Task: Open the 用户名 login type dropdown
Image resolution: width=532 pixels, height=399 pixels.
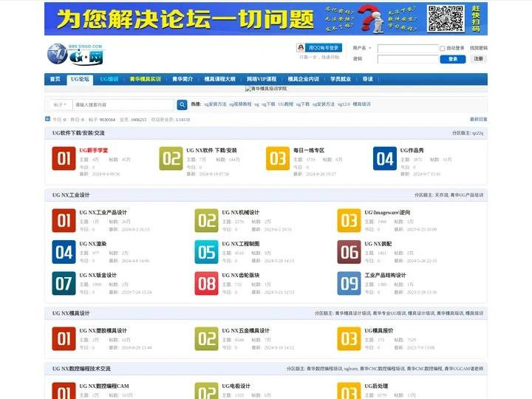Action: 361,48
